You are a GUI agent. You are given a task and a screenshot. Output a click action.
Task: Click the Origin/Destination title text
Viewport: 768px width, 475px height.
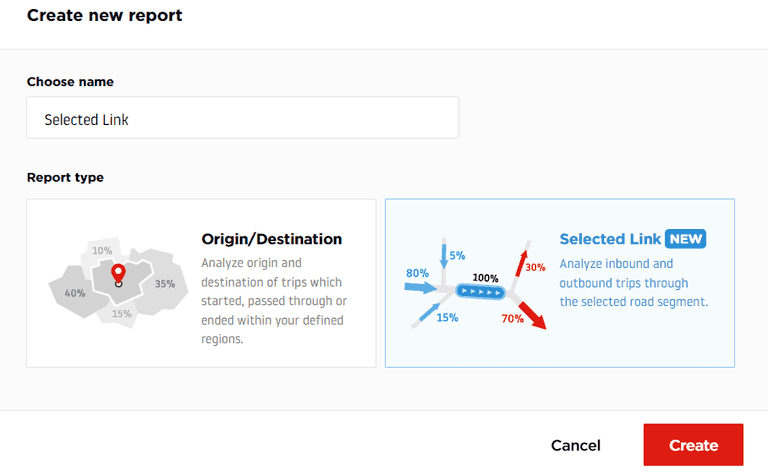[x=271, y=239]
